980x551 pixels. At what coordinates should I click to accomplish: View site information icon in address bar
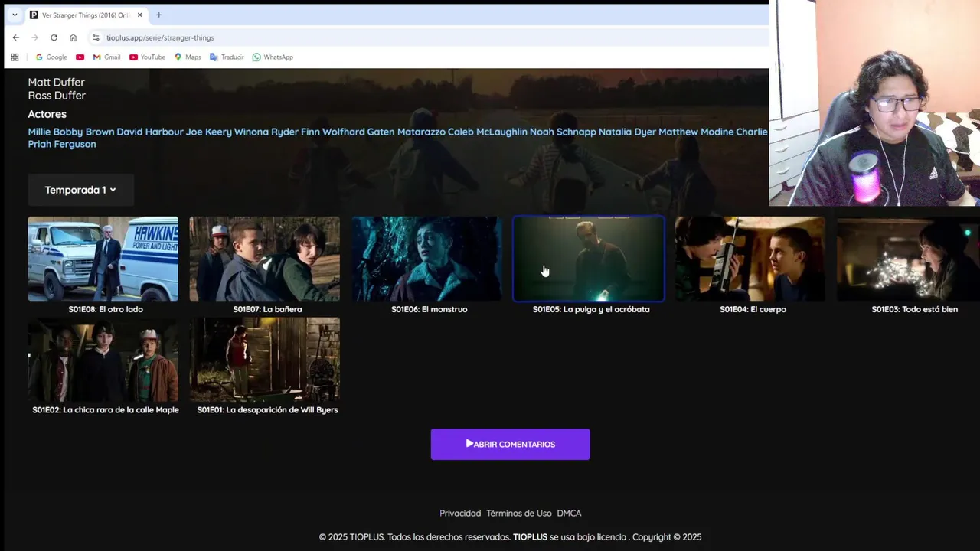click(x=96, y=37)
